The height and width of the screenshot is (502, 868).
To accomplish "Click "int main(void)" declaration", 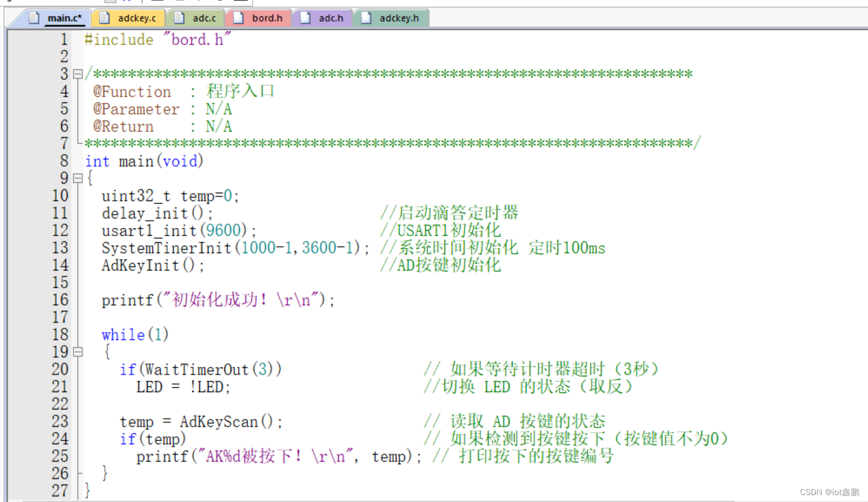I will (x=144, y=161).
